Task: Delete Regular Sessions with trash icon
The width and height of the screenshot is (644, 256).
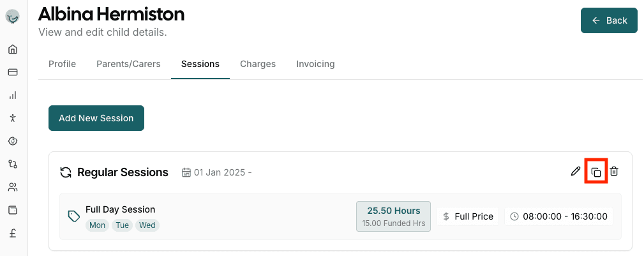Action: [x=614, y=172]
